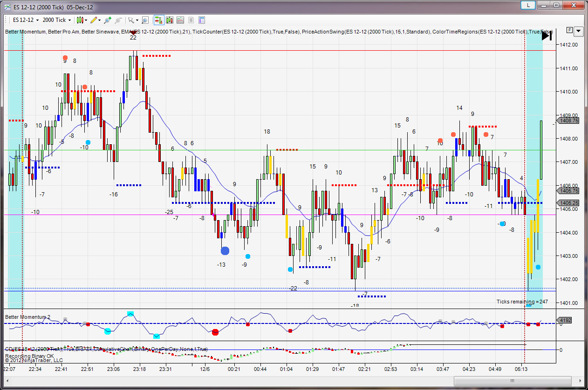Open the Indicators line-chart icon

(x=180, y=20)
